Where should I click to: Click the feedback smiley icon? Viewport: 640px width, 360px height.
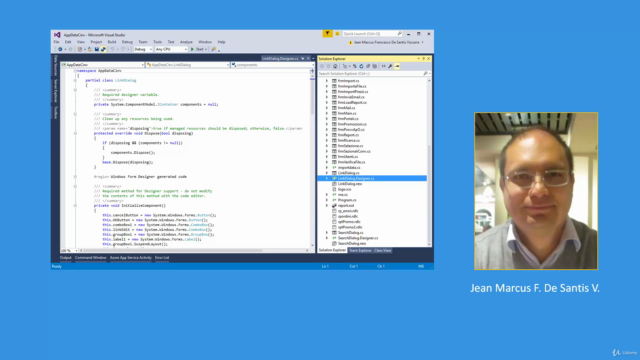337,34
